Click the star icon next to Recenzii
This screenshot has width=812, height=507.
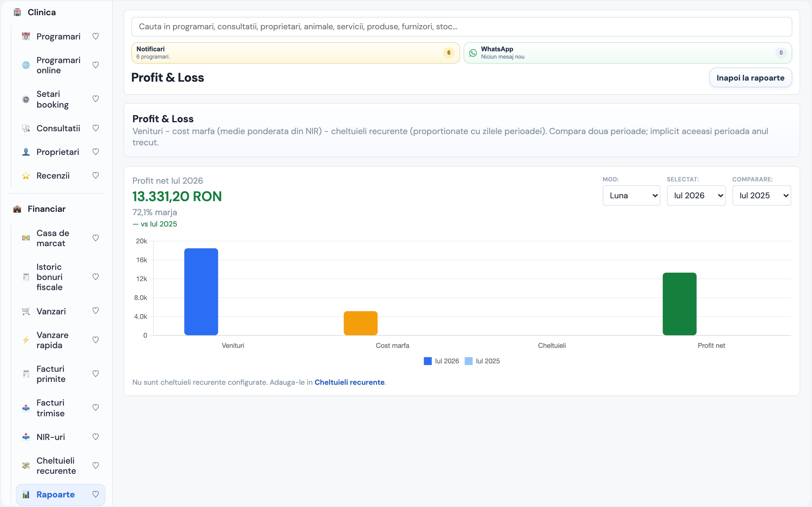[x=26, y=175]
